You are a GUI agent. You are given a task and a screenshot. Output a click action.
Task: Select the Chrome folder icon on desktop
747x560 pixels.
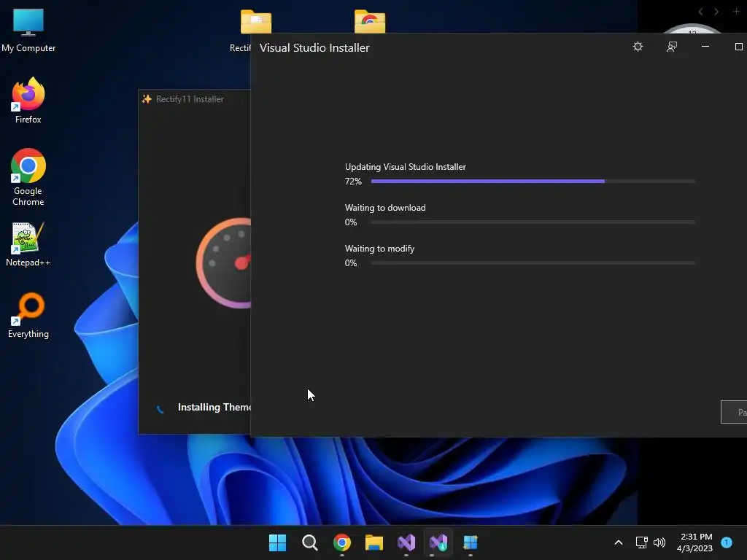[370, 22]
